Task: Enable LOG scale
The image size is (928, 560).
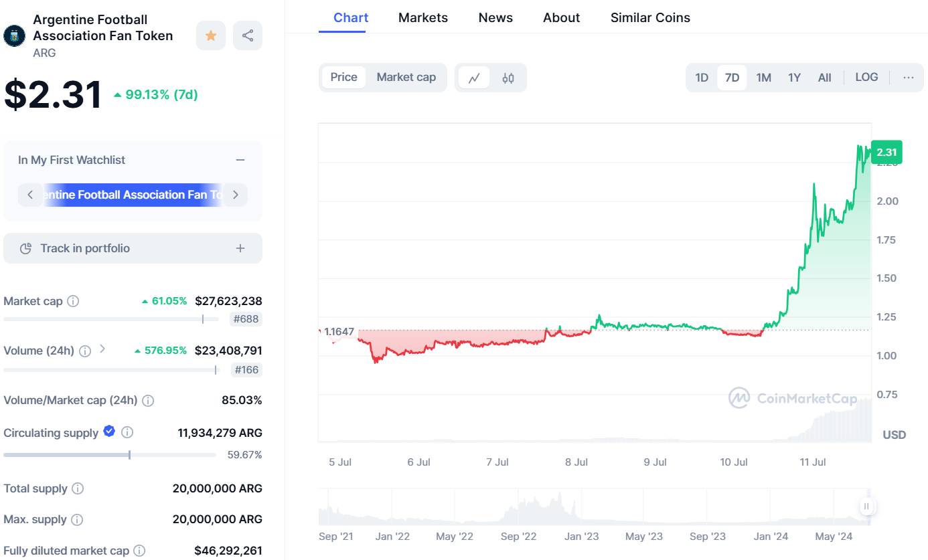Action: [x=866, y=77]
